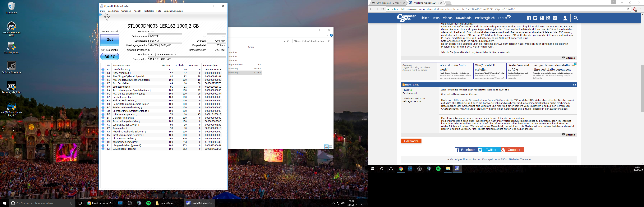
Task: Follow the CrystalDiskInfo link in forum post
Action: point(496,100)
